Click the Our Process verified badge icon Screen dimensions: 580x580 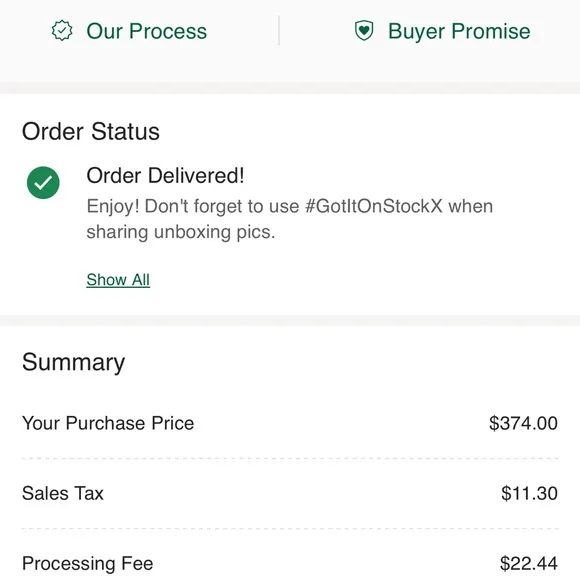click(x=62, y=31)
